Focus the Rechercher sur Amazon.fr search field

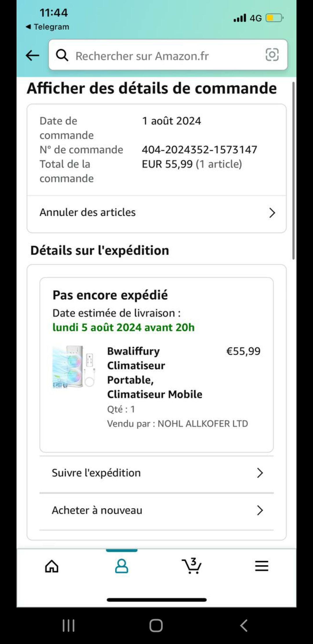point(162,56)
